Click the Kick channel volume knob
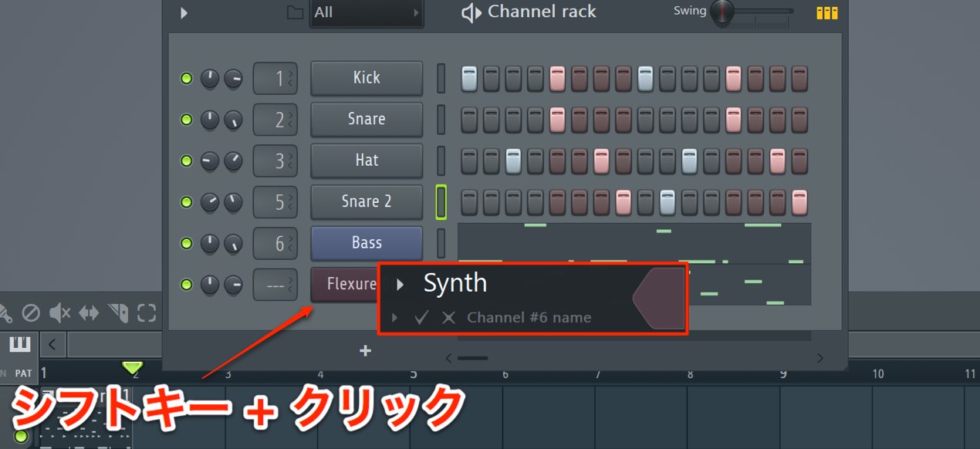980x449 pixels. [x=233, y=78]
